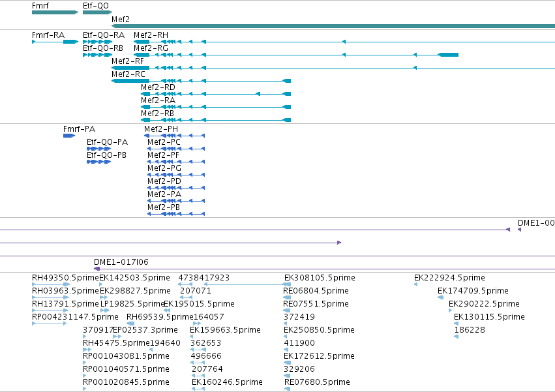555x392 pixels.
Task: Select the EK290222.5prime EST label
Action: coord(484,304)
